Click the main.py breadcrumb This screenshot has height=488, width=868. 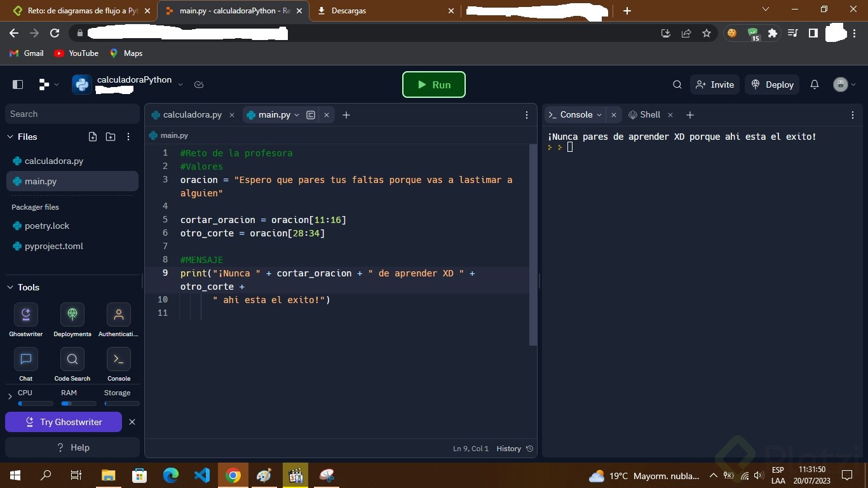click(x=168, y=135)
